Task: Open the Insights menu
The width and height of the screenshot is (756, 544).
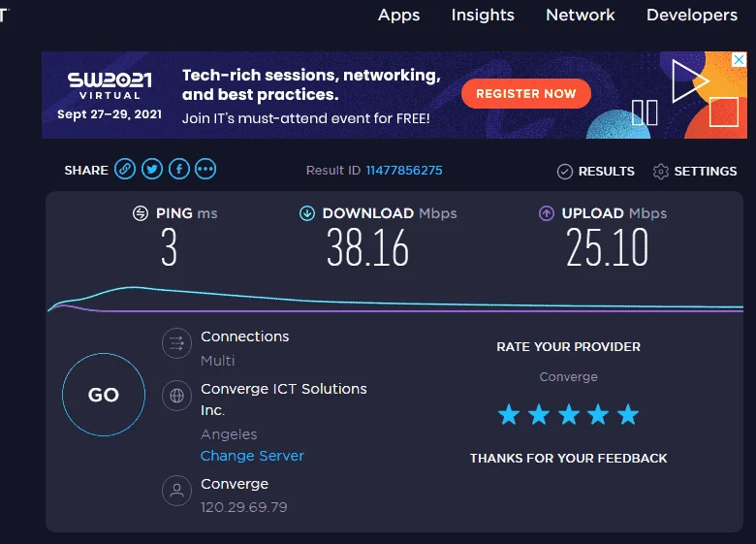Action: click(483, 16)
